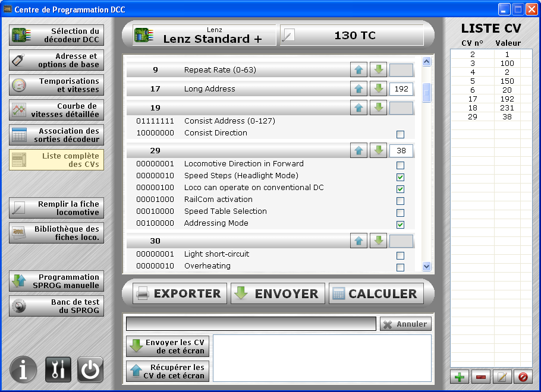The width and height of the screenshot is (541, 392).
Task: Uncheck Speed Steps (Headlight Mode)
Action: 400,177
